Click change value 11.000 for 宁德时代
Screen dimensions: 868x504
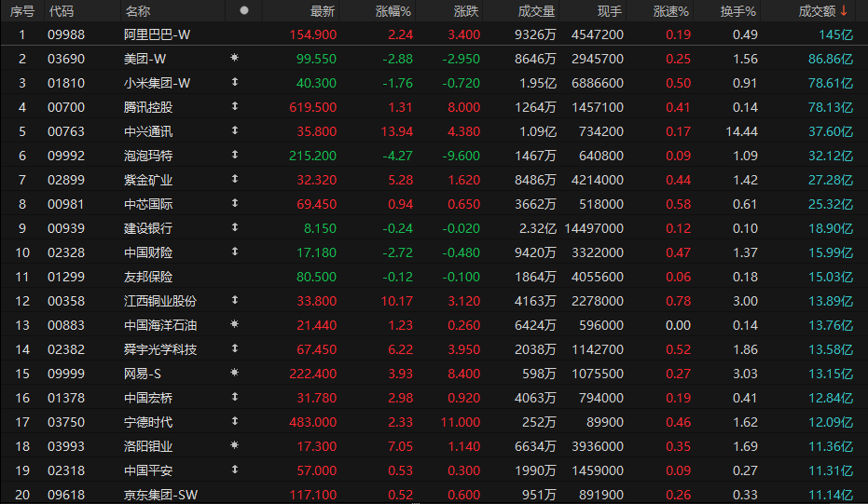pyautogui.click(x=461, y=423)
